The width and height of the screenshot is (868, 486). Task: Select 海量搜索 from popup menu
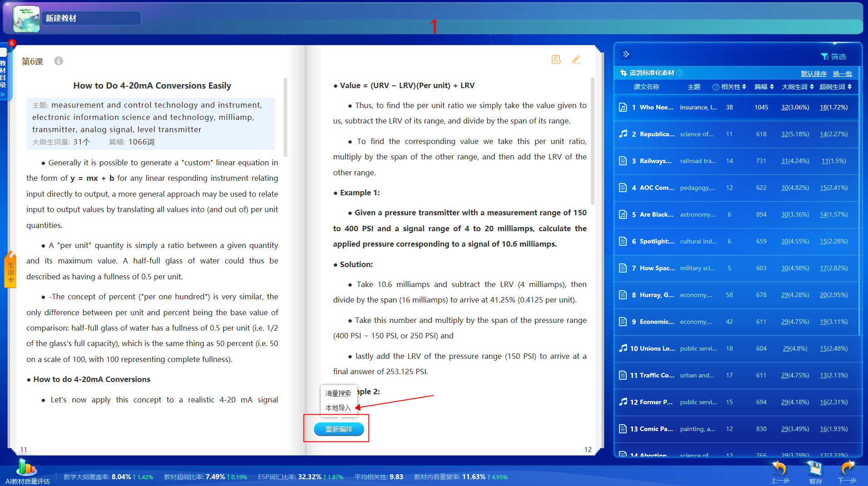[x=338, y=393]
